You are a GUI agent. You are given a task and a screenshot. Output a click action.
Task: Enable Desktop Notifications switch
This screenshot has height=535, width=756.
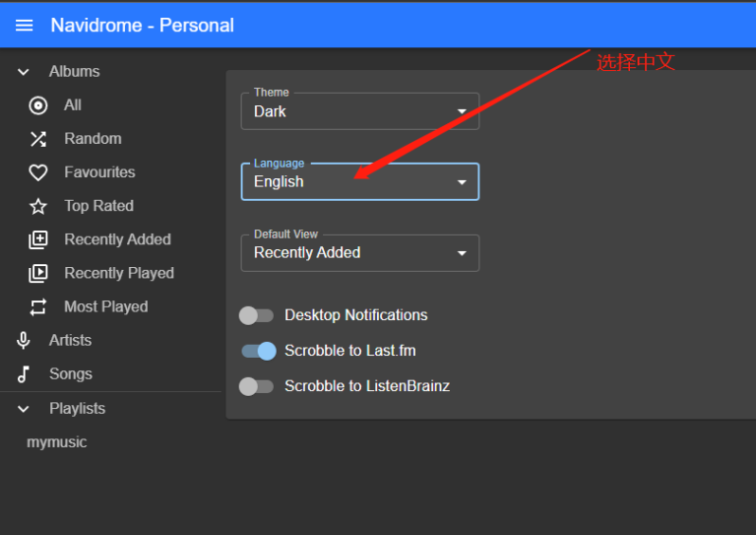click(257, 315)
